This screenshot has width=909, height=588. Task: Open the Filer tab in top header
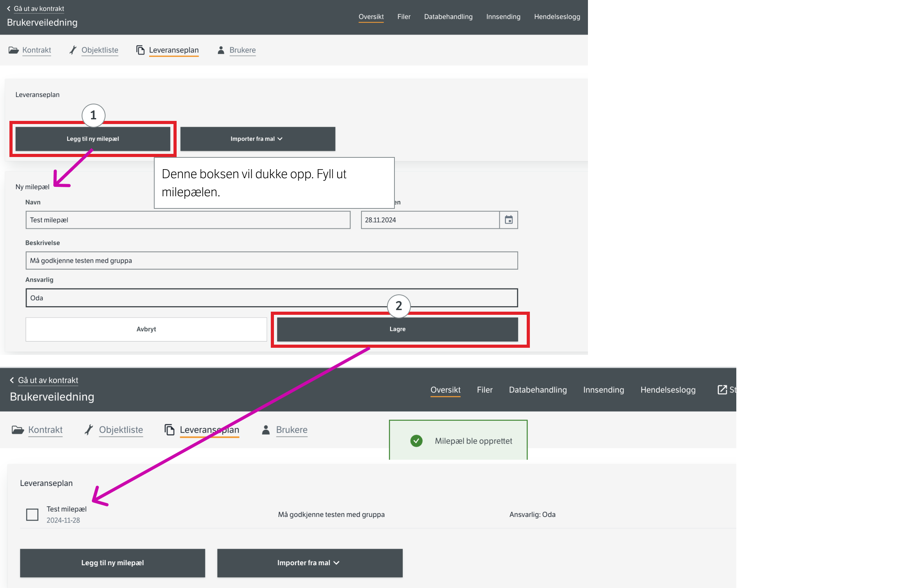(403, 17)
